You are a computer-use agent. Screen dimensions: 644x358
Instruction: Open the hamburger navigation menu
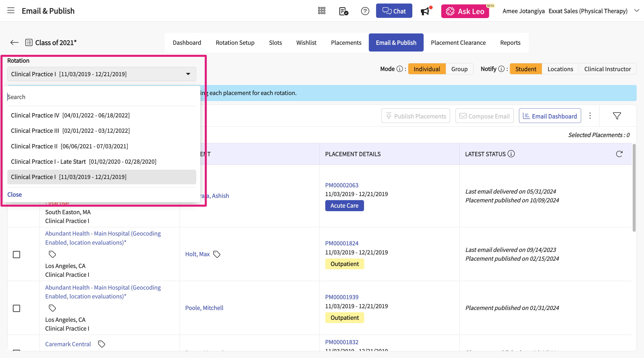coord(11,11)
